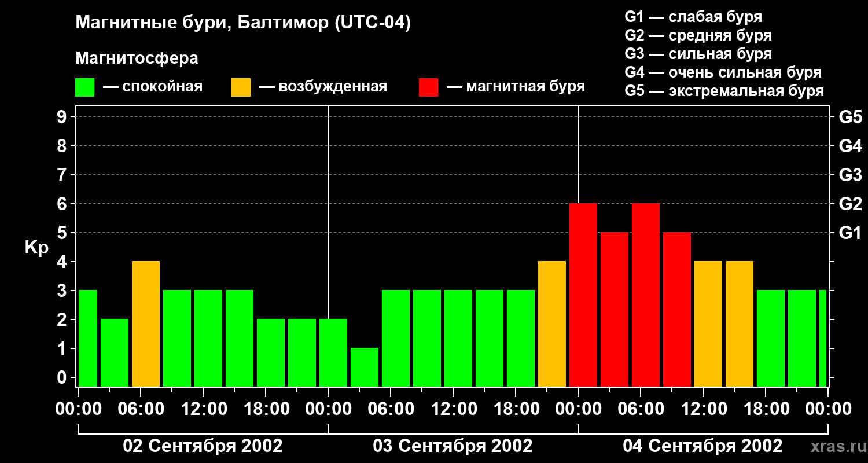Viewport: 868px width, 463px height.
Task: Click the red Kp 6 bar at 00:00 04 Сентября
Action: [x=583, y=295]
